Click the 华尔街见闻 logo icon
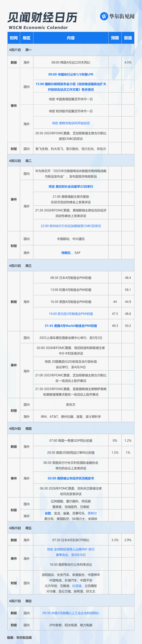142x644 pixels. [x=104, y=16]
